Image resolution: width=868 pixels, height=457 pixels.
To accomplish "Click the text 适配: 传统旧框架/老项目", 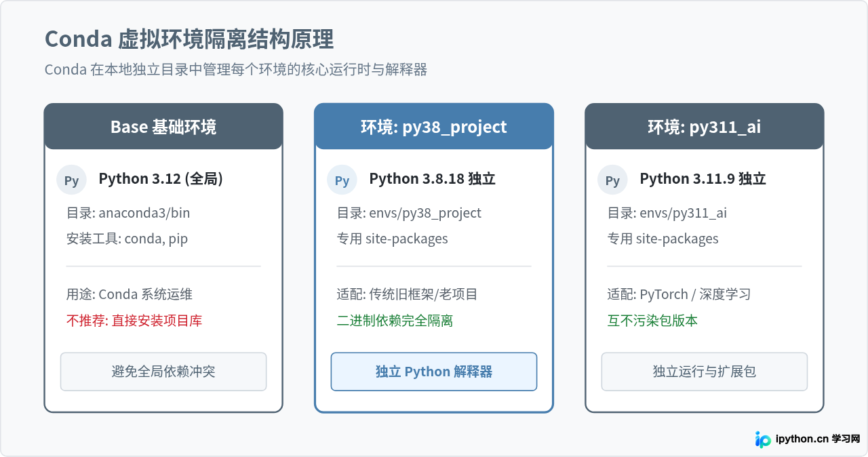I will (408, 294).
